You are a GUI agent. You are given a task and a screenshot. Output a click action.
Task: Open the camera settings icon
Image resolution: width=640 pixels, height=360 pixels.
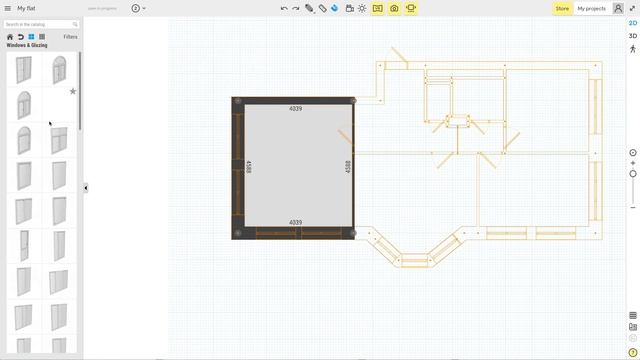pos(349,8)
